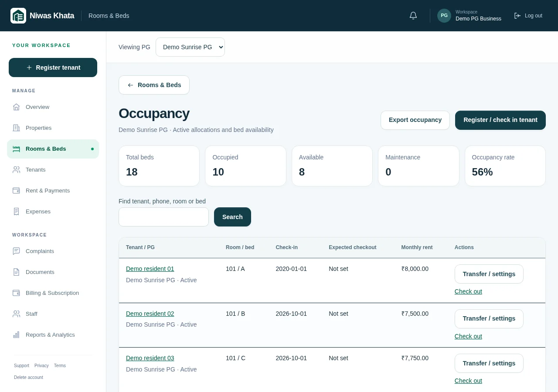558x392 pixels.
Task: Click the Rooms & Beds bed icon
Action: pos(17,149)
